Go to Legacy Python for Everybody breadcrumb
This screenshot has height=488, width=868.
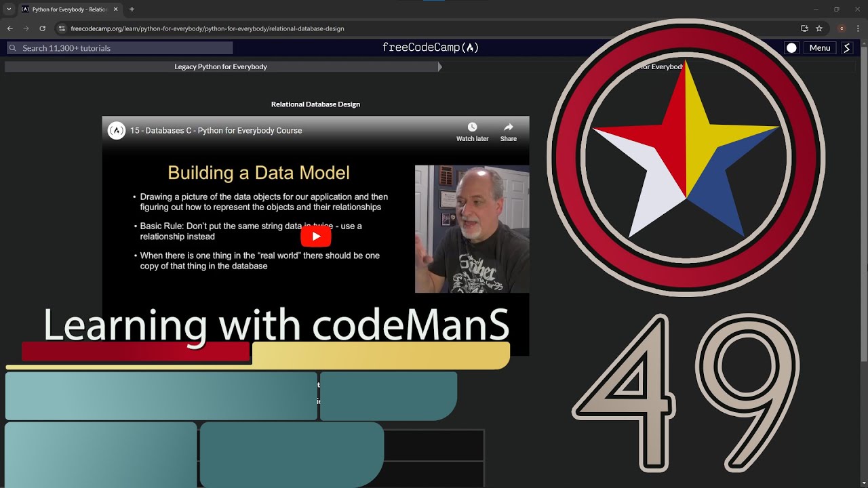click(221, 66)
